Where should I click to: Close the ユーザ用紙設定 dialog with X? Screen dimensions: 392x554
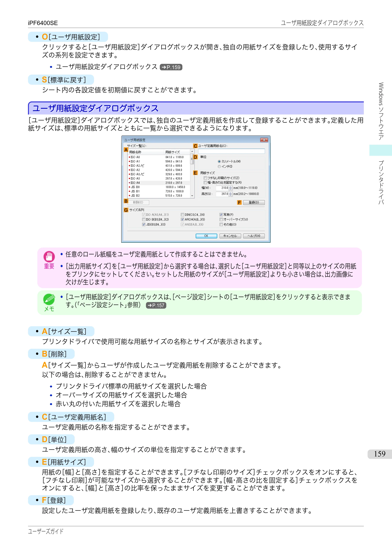pyautogui.click(x=264, y=140)
